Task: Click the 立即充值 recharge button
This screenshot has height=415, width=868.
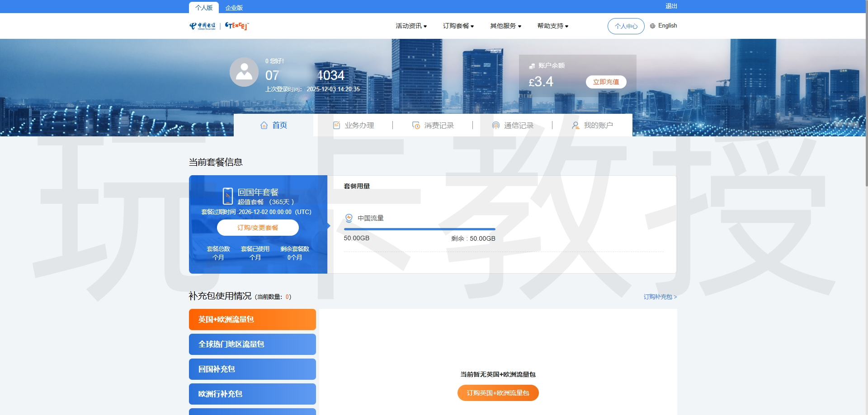Action: (606, 82)
